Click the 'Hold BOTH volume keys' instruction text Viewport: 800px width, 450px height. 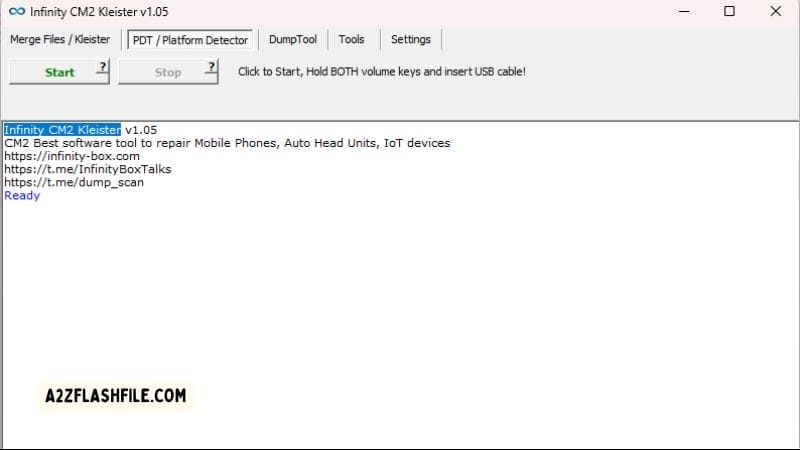point(382,71)
